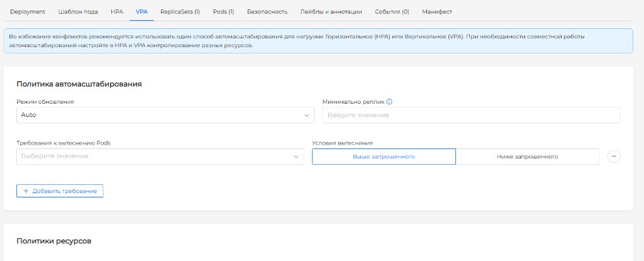Open События (0) tab
The image size is (644, 261).
click(x=392, y=11)
